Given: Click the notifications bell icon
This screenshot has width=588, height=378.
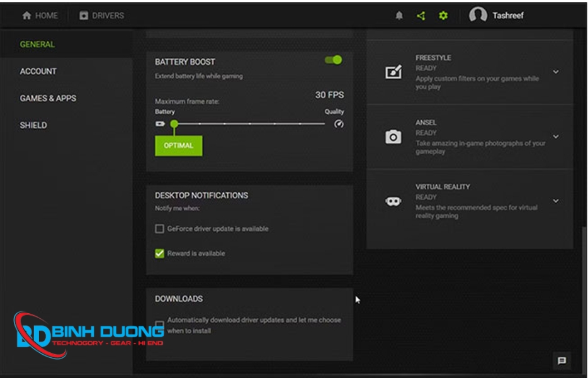Looking at the screenshot, I should (x=399, y=16).
